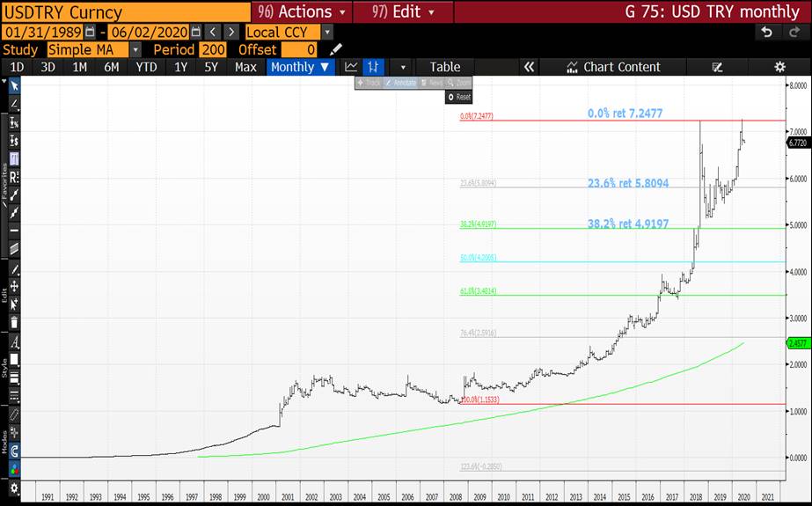Image resolution: width=812 pixels, height=506 pixels.
Task: Select the horizontal line tool
Action: 14,231
